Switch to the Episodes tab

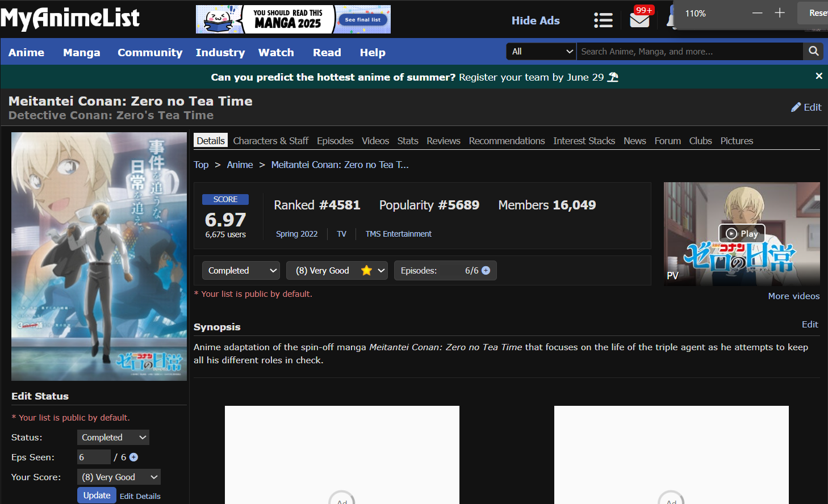coord(335,141)
